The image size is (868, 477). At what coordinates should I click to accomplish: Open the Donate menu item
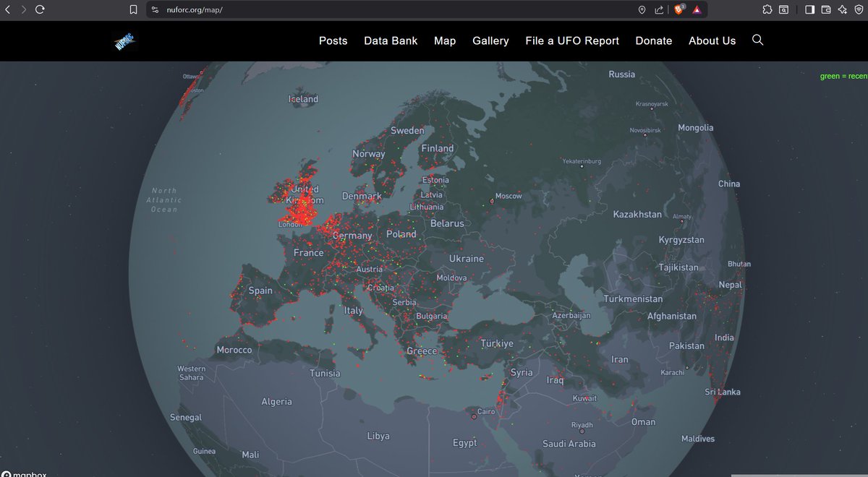tap(654, 40)
